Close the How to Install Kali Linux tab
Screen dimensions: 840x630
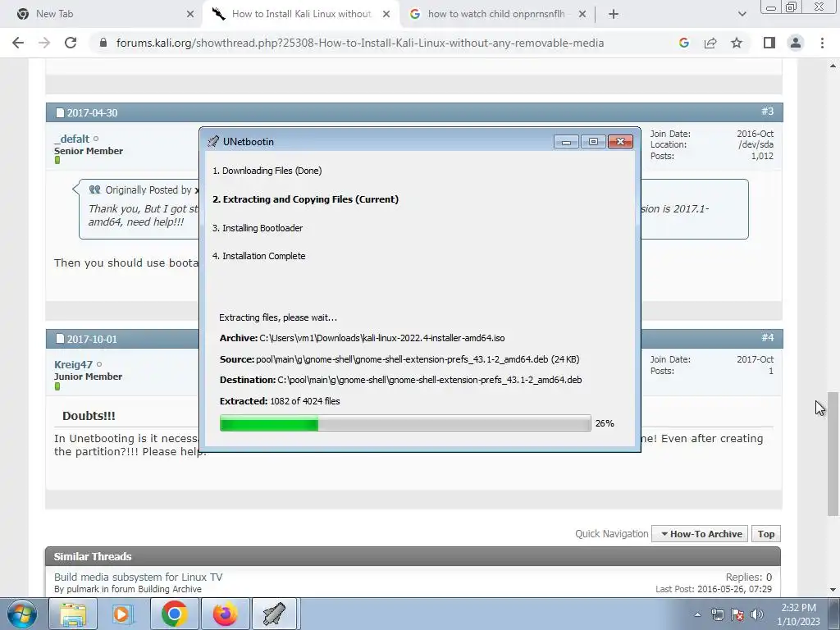pos(386,14)
